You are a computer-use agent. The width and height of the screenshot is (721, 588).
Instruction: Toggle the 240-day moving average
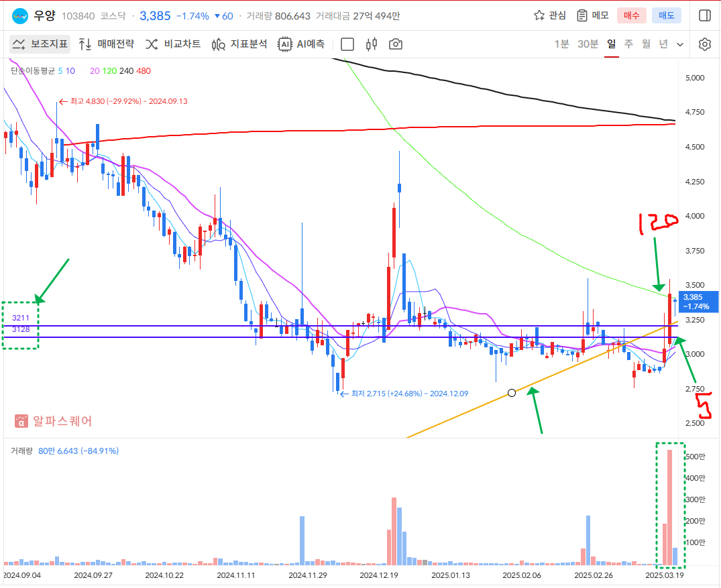(x=127, y=71)
